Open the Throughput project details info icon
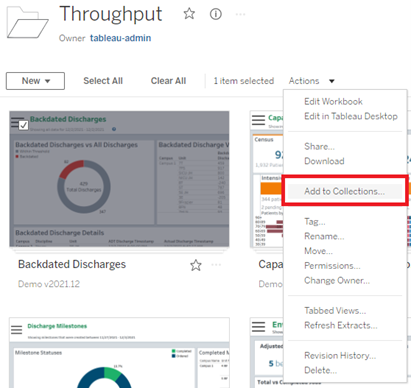 point(216,14)
